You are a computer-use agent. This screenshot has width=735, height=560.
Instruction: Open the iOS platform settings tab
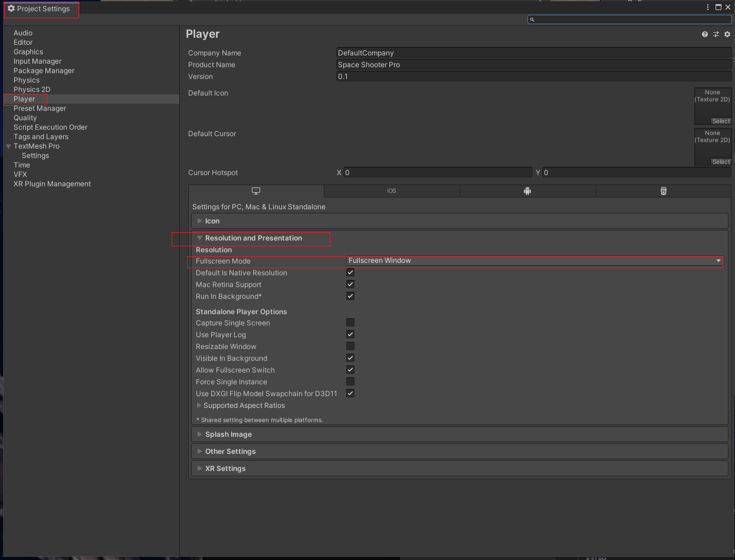pos(391,191)
